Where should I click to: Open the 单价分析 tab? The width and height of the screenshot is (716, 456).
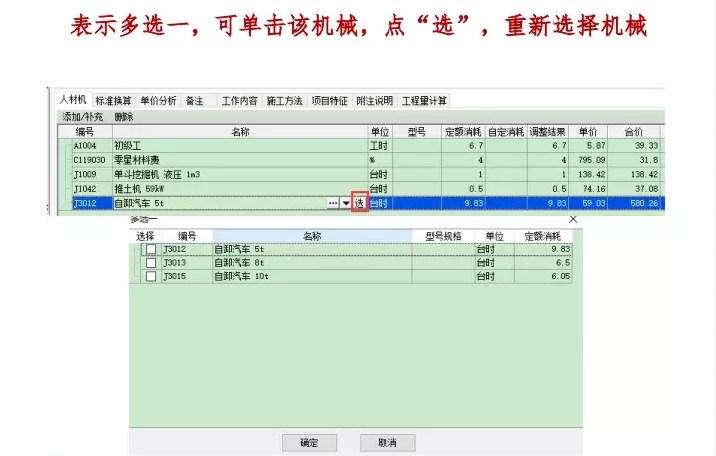pyautogui.click(x=158, y=101)
